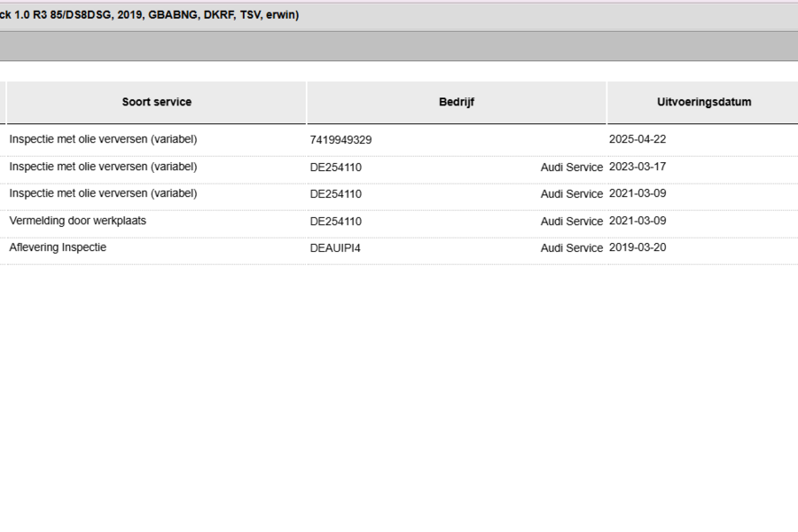Click the date 2019-03-20
The image size is (798, 532).
(x=638, y=247)
